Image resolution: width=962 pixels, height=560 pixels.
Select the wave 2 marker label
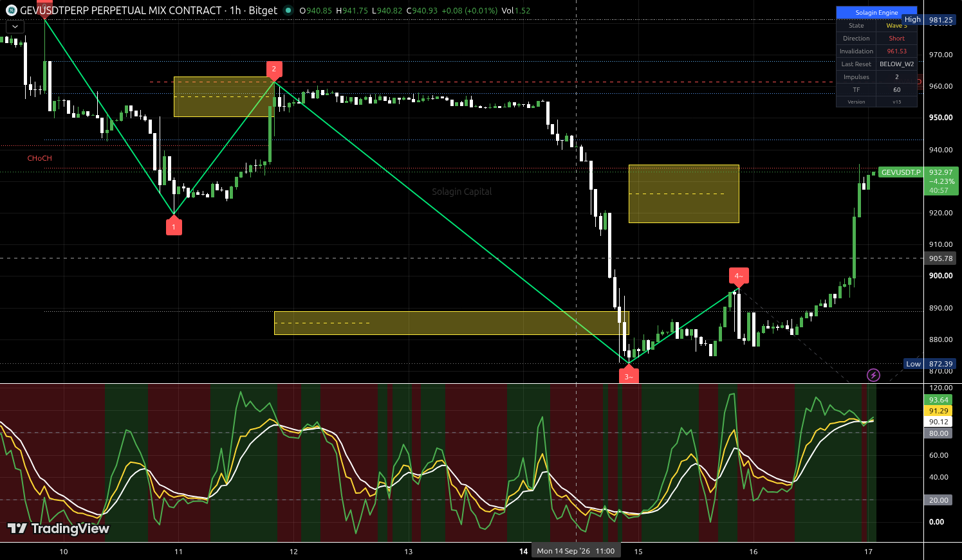click(x=274, y=69)
